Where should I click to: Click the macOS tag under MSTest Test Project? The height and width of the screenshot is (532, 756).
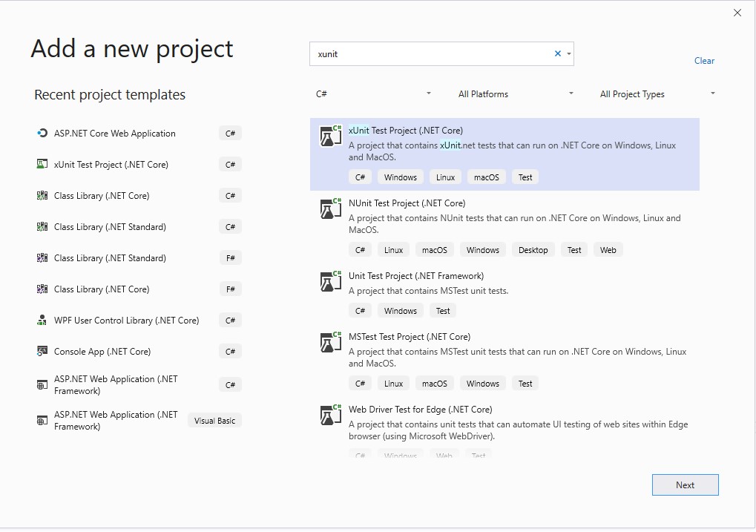[435, 384]
